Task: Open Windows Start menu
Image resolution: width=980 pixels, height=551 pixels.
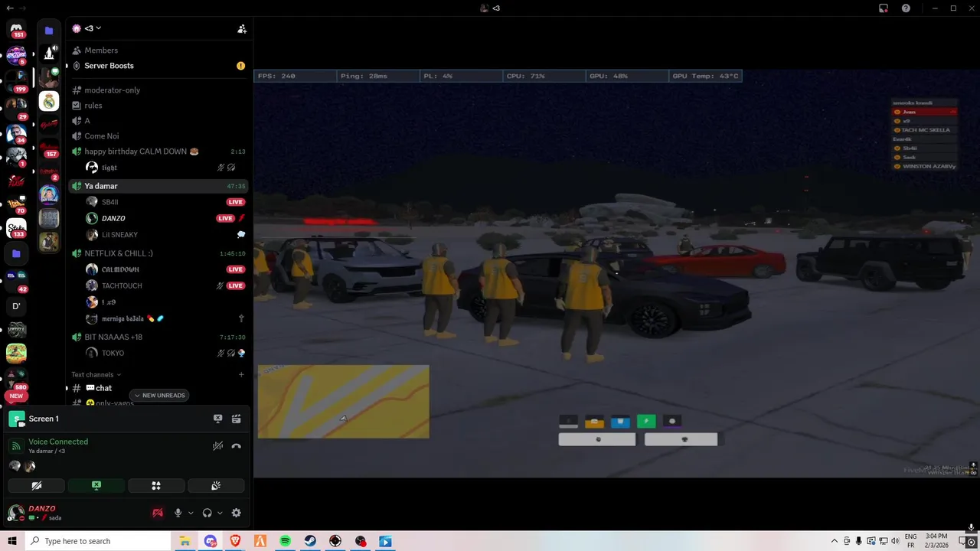Action: click(12, 541)
